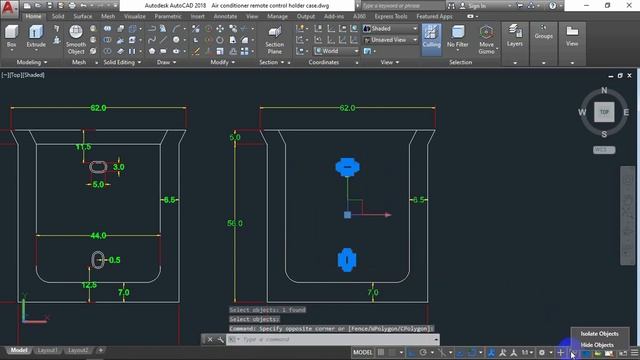Image resolution: width=640 pixels, height=360 pixels.
Task: Click the TOP face of ViewCube
Action: pos(604,112)
